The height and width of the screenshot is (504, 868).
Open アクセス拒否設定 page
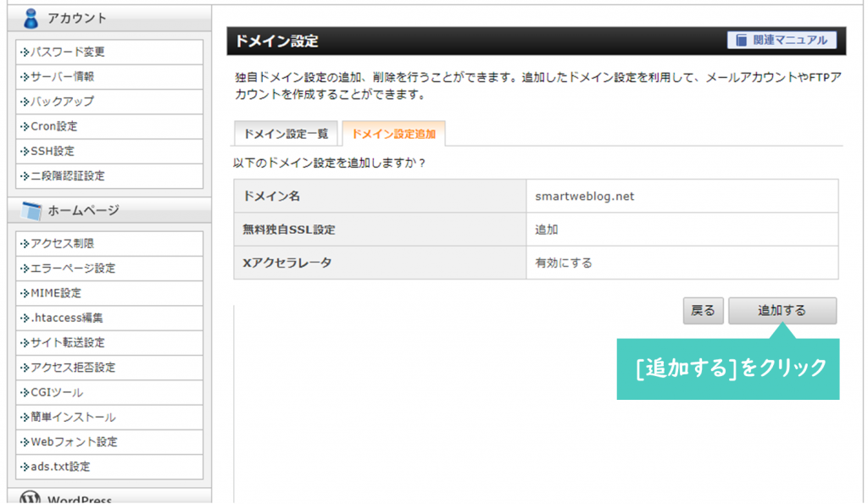pos(109,368)
